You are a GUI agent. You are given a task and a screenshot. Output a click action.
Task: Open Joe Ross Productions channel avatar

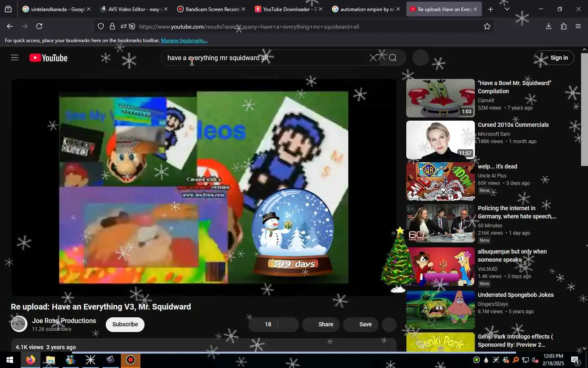[x=19, y=324]
